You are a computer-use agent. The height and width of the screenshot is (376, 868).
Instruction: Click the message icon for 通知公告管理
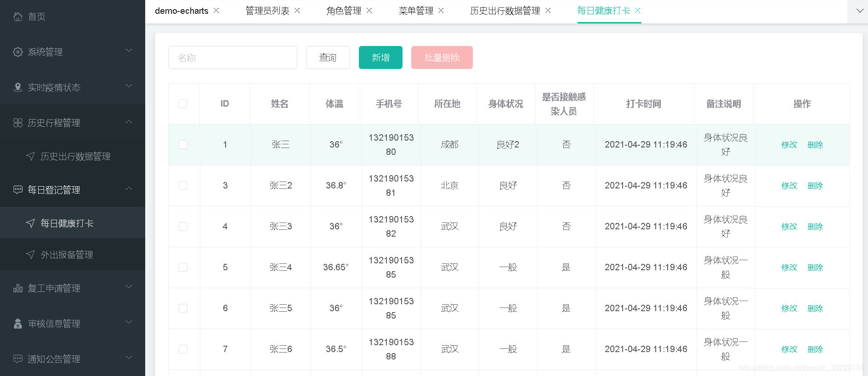pos(18,359)
